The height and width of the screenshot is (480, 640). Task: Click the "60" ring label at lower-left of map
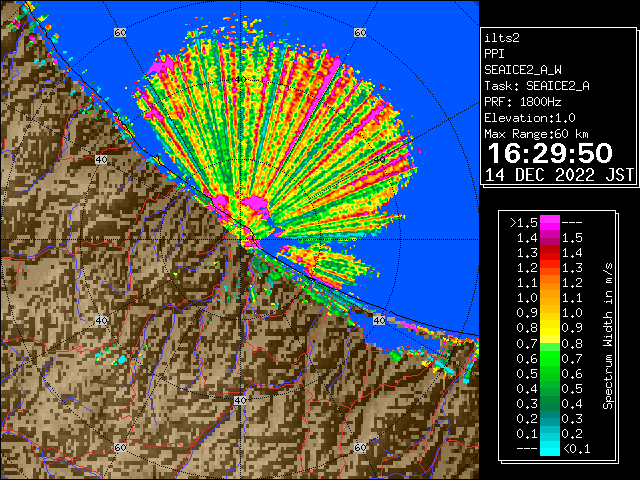click(120, 447)
